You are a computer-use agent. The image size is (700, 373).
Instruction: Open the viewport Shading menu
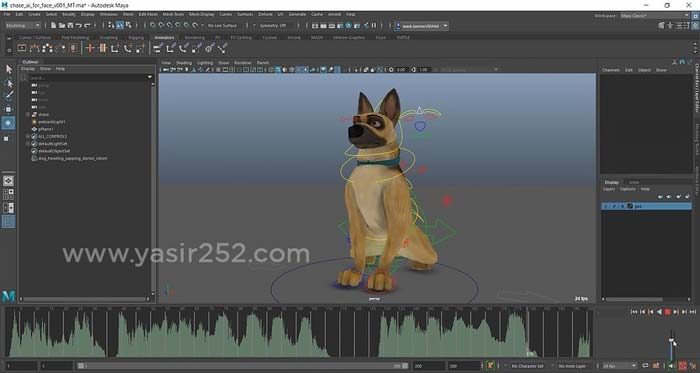coord(183,63)
